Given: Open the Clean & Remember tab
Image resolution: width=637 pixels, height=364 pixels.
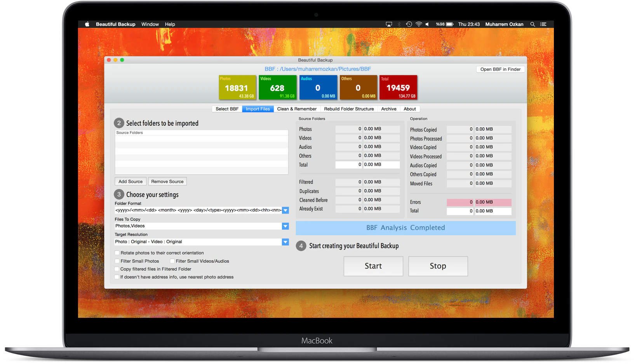Looking at the screenshot, I should pos(297,109).
